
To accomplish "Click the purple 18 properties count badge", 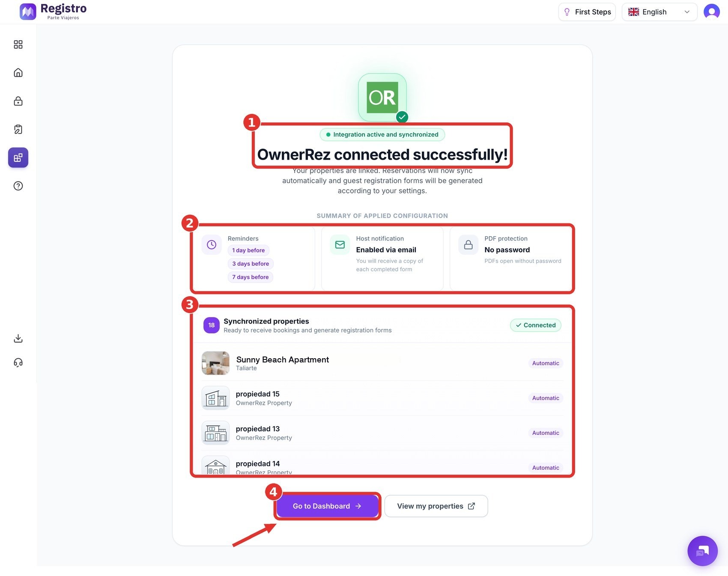I will 212,325.
